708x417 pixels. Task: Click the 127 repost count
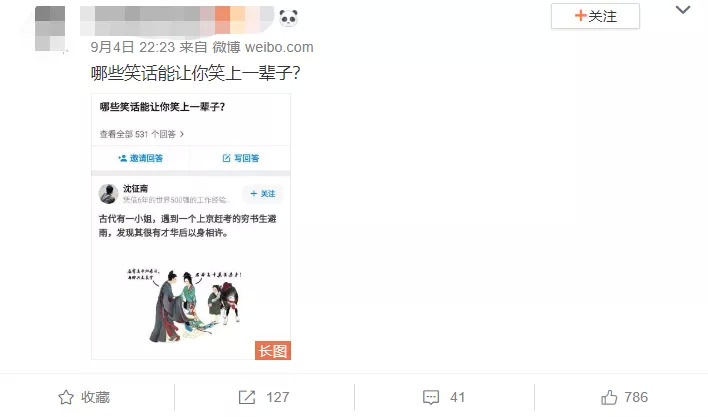(x=278, y=397)
